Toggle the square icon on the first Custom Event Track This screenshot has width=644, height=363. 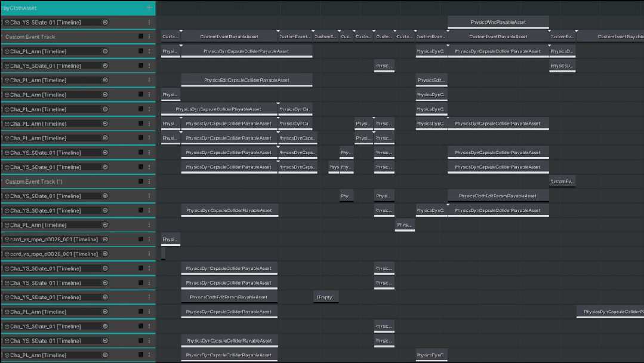[x=141, y=36]
